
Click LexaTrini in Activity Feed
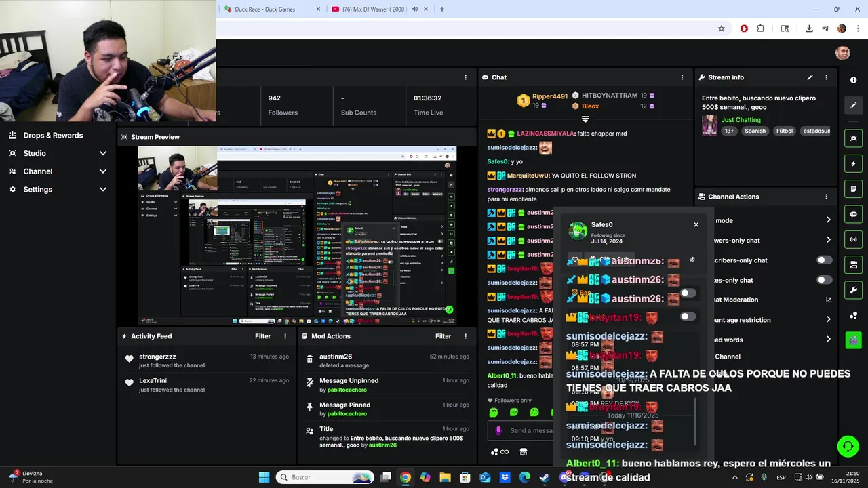pos(153,381)
